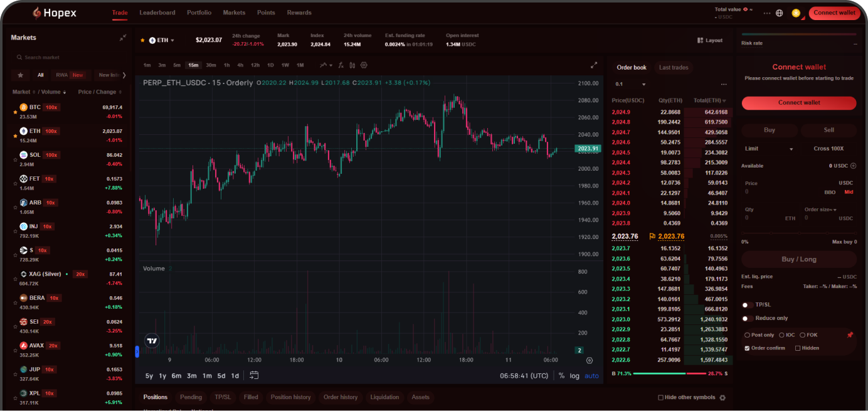Viewport: 868px width, 411px height.
Task: Uncheck the Order confirm checkbox
Action: pyautogui.click(x=747, y=348)
